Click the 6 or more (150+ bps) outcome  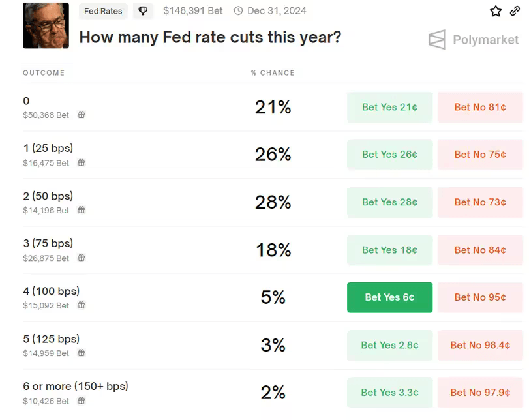76,386
